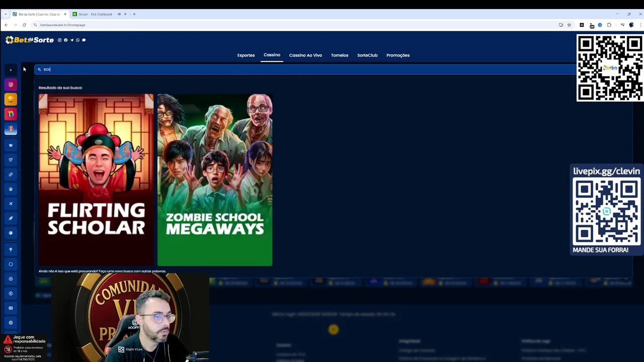This screenshot has width=644, height=362.
Task: Open the Chrome profile avatar
Action: [x=631, y=25]
